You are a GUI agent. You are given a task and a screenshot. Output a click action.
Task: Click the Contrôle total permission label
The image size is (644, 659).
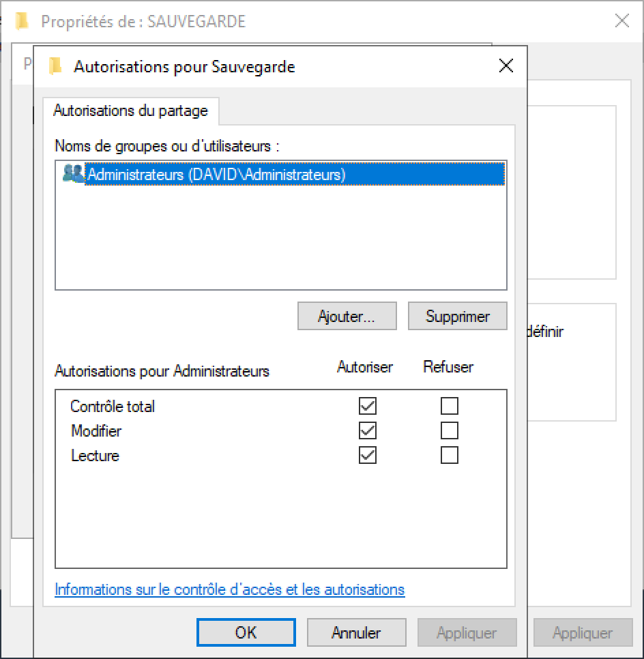(113, 407)
